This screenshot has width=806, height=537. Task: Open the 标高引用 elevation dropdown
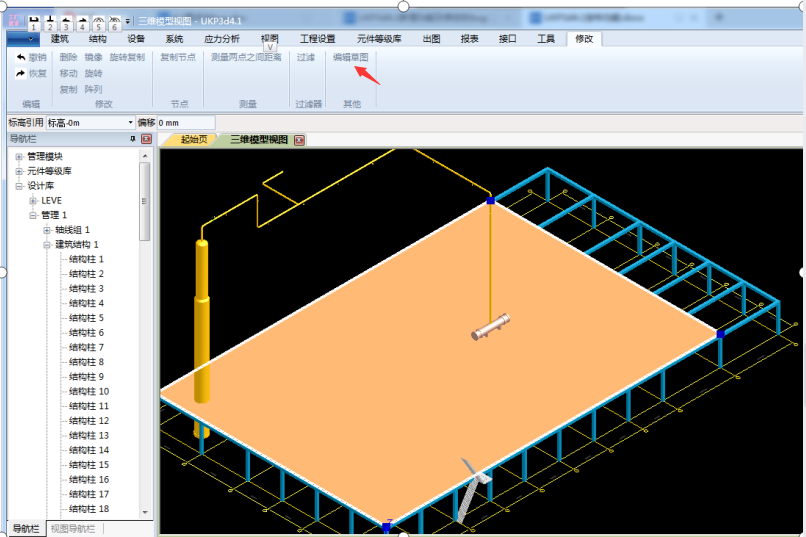click(x=130, y=122)
